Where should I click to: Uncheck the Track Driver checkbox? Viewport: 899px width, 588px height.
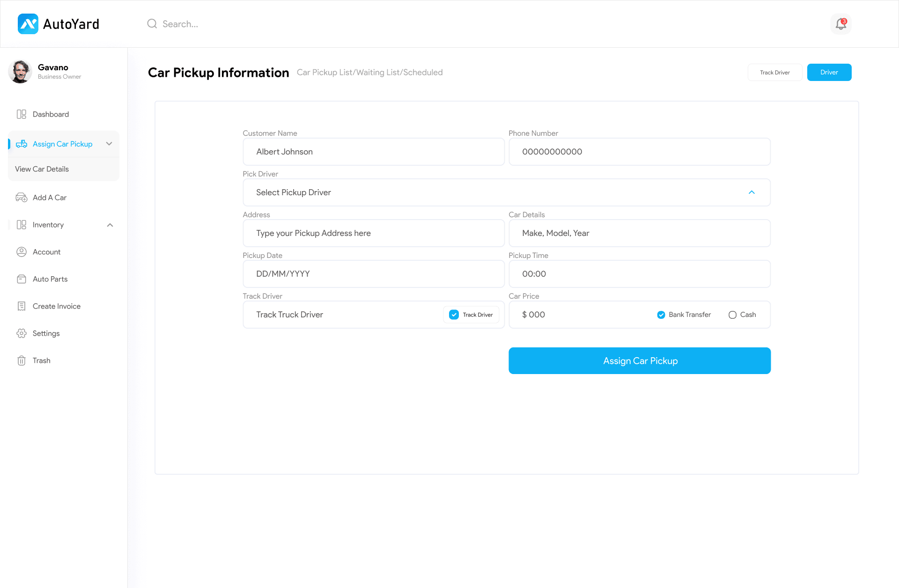click(454, 315)
